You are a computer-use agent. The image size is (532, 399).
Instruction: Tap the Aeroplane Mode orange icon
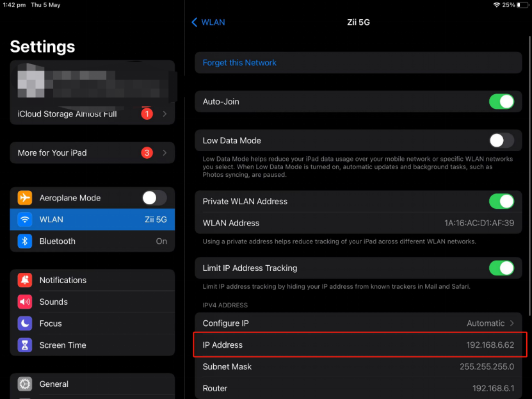click(x=25, y=198)
